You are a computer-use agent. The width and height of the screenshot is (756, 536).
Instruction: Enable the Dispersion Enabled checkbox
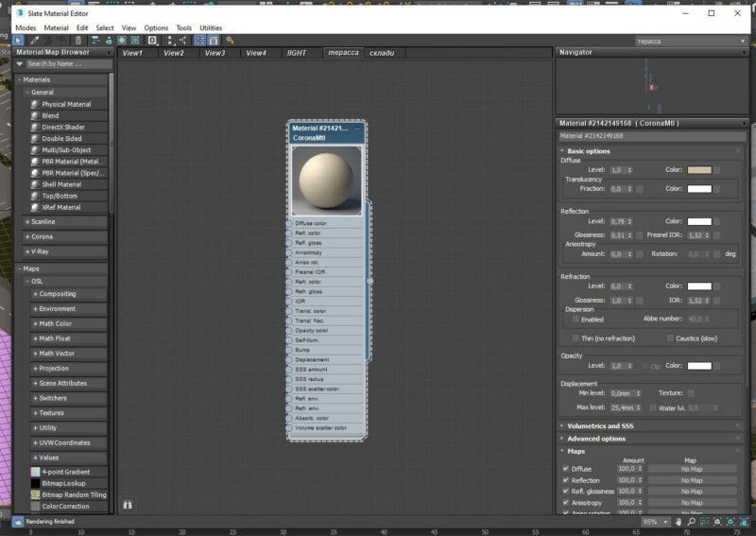click(x=576, y=320)
